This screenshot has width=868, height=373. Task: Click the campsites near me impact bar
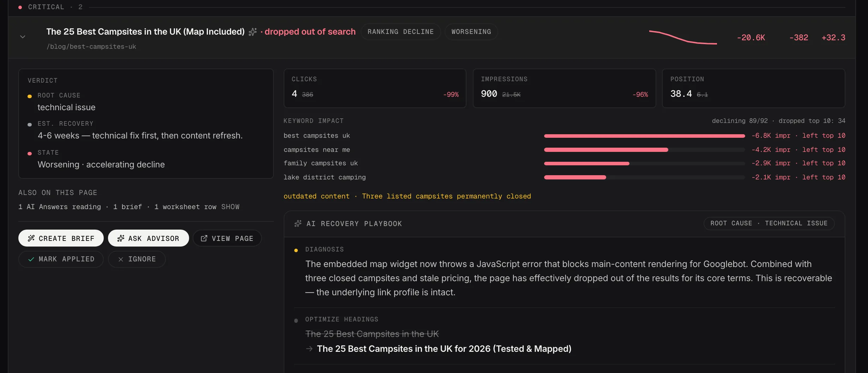(644, 150)
